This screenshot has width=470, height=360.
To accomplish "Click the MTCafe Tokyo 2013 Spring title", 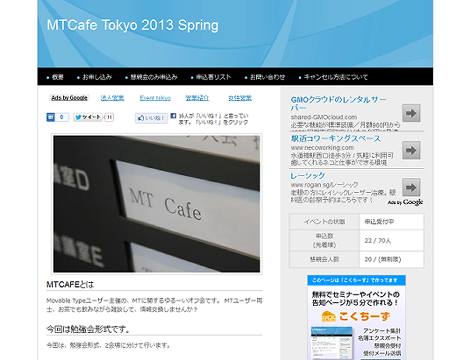I will (133, 25).
